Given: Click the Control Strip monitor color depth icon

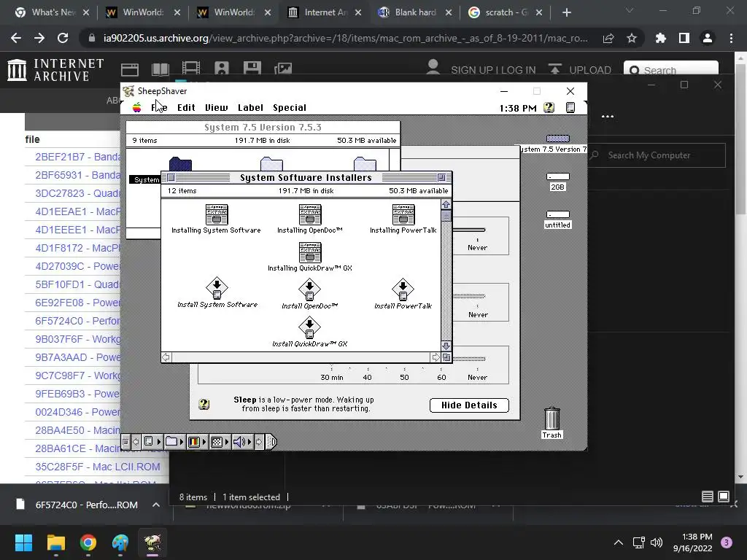Looking at the screenshot, I should [193, 442].
